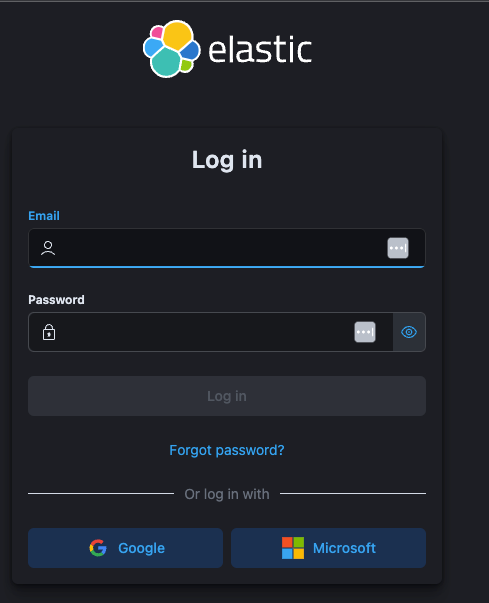
Task: Open password manager icon in Password field
Action: click(x=365, y=332)
